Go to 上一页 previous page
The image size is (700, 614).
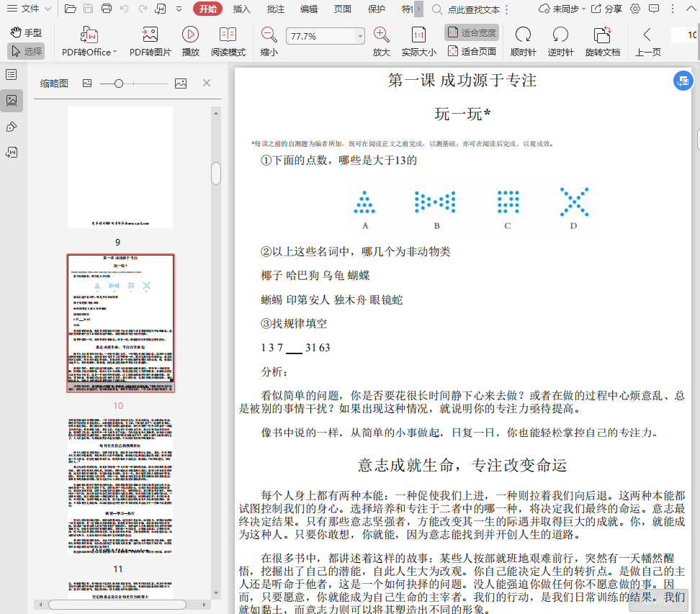(x=647, y=42)
